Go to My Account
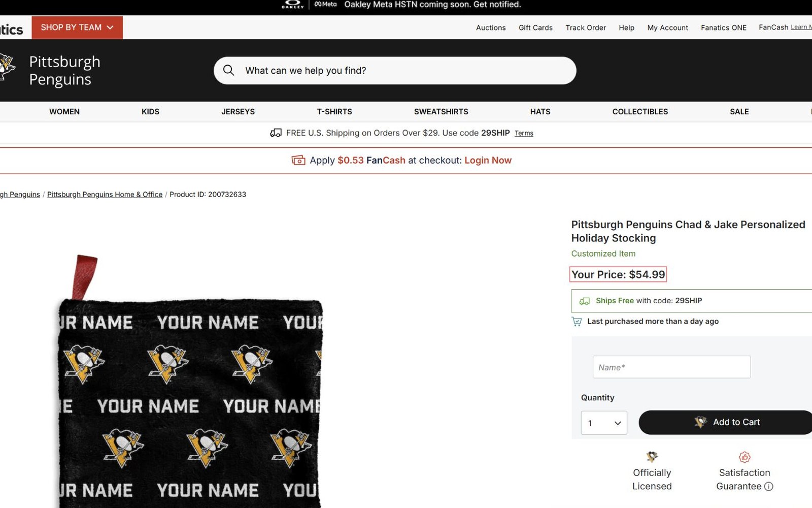 667,27
